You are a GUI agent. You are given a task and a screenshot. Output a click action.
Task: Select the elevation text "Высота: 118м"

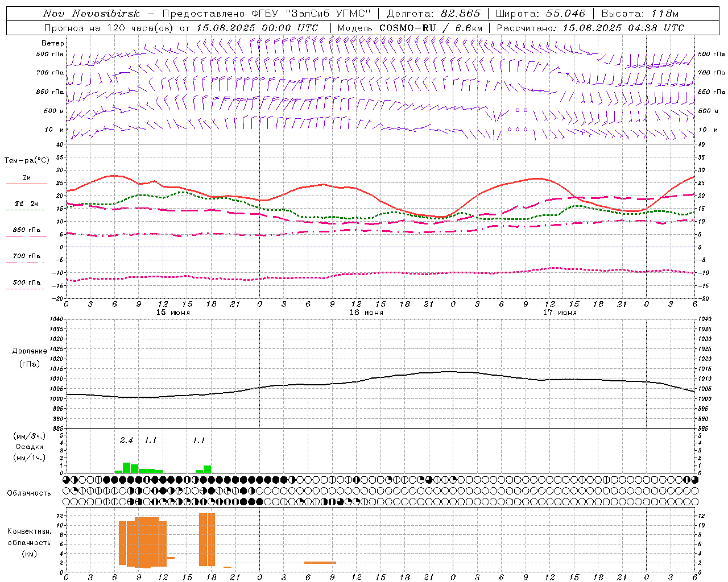tap(640, 14)
